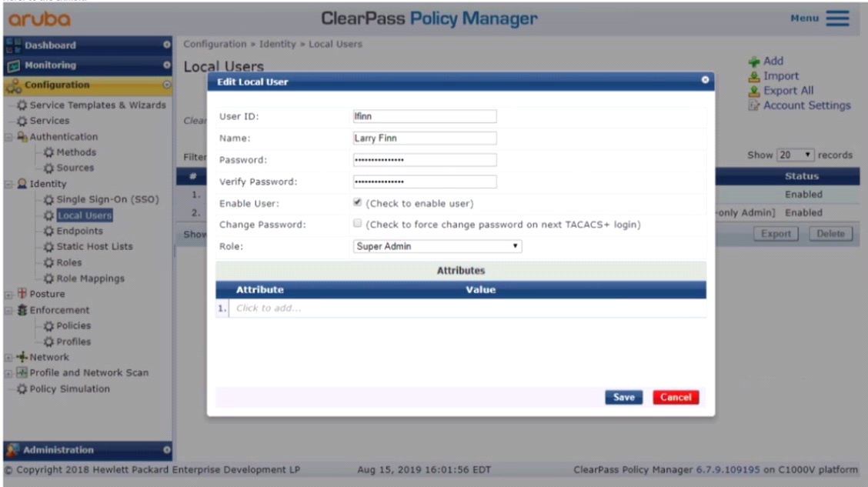The image size is (868, 487).
Task: Click the Import icon
Action: [x=754, y=76]
